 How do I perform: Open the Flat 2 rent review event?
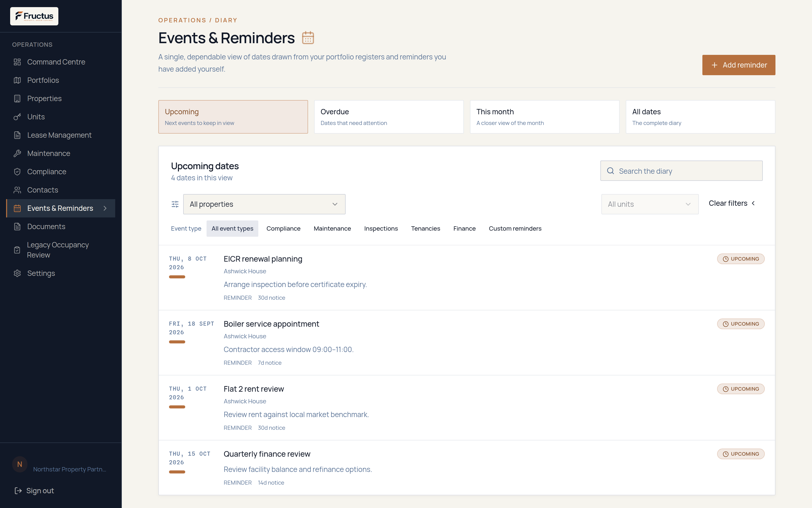[467, 407]
